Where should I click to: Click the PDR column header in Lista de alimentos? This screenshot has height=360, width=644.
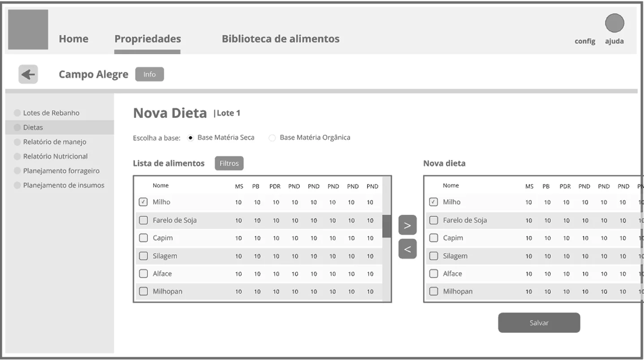[275, 186]
